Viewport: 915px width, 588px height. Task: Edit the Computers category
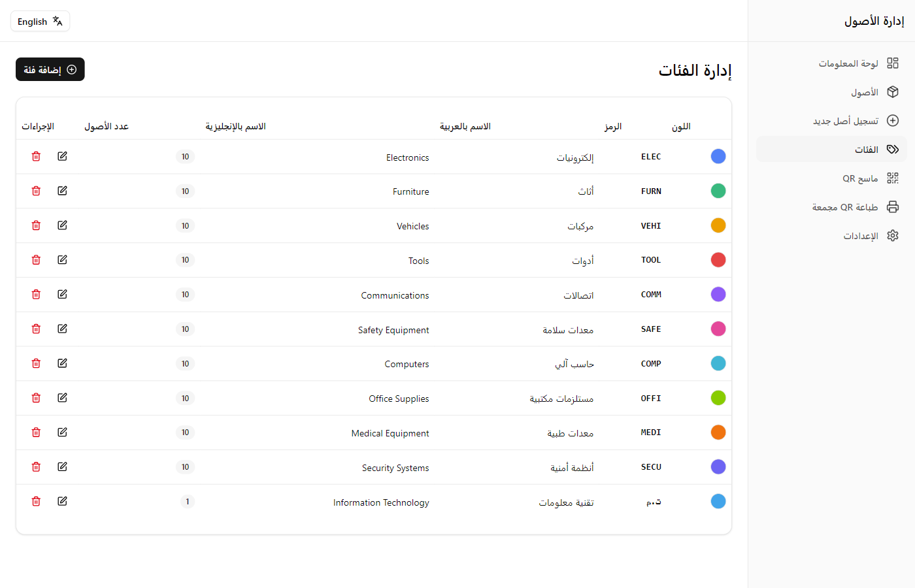click(62, 363)
